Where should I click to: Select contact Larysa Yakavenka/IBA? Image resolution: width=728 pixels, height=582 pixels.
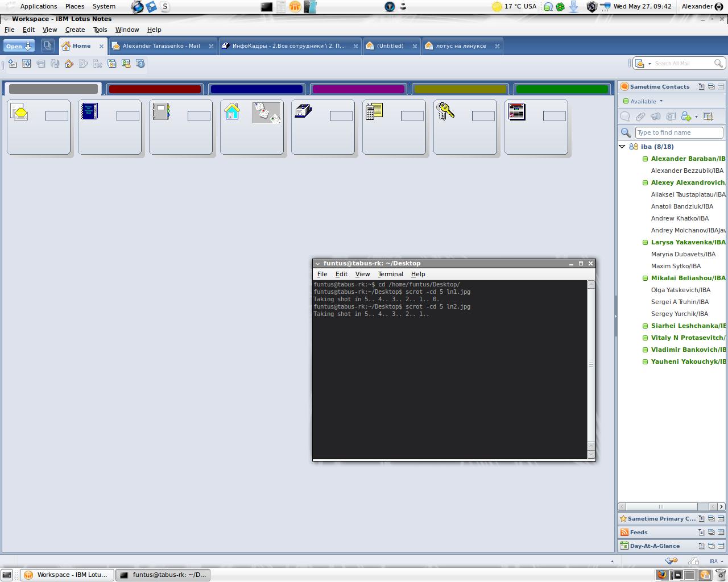[688, 242]
